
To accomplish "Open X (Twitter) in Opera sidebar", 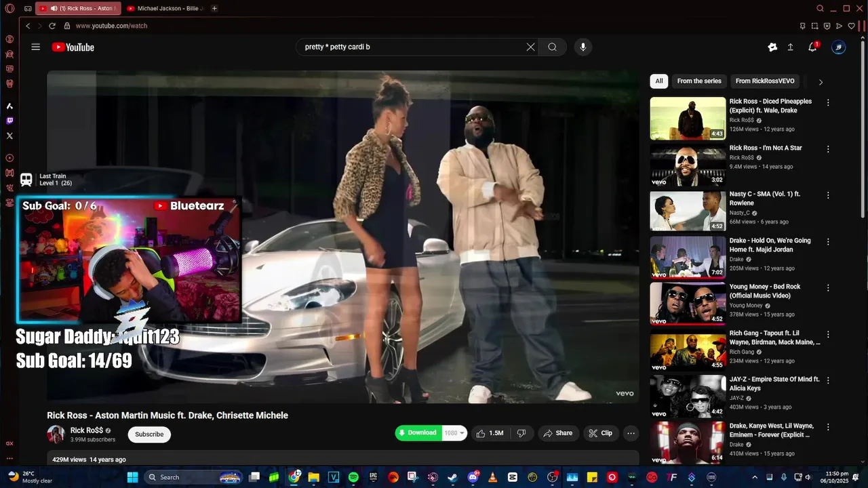I will [x=9, y=136].
